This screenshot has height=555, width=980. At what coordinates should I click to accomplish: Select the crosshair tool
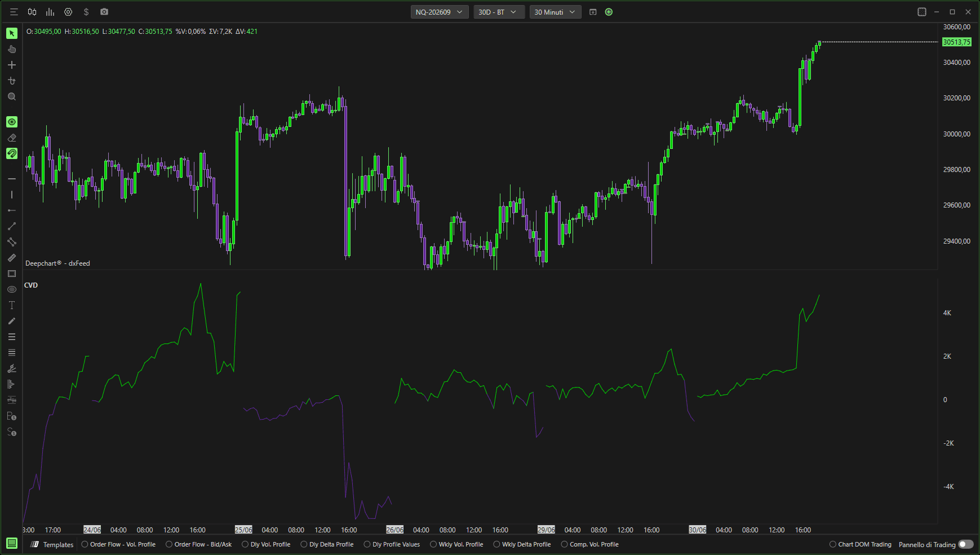pos(12,65)
